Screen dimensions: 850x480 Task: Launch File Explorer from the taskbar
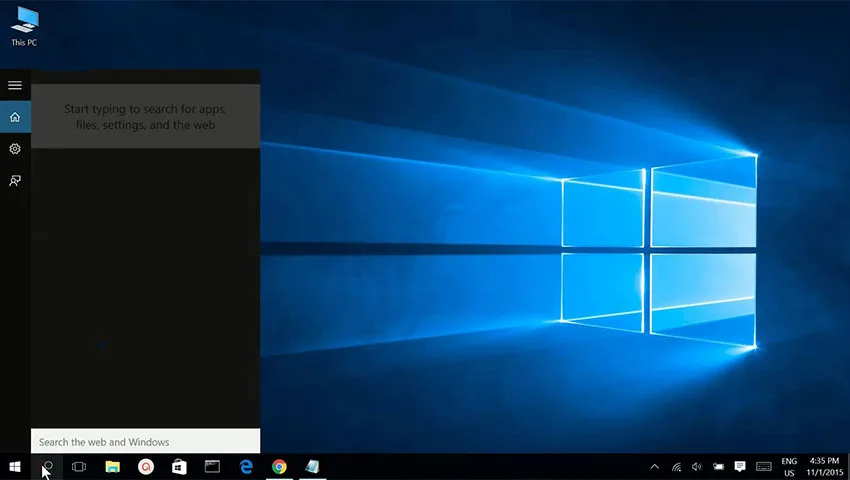pyautogui.click(x=113, y=466)
